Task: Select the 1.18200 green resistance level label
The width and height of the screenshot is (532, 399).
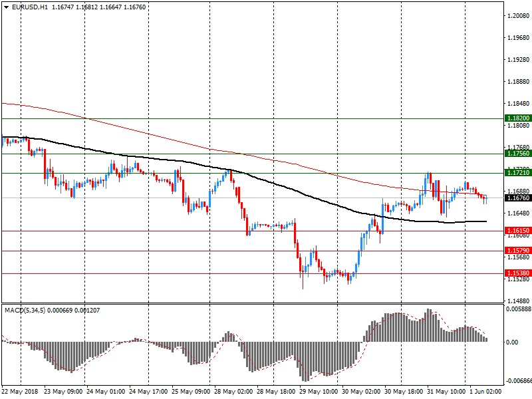Action: tap(518, 118)
